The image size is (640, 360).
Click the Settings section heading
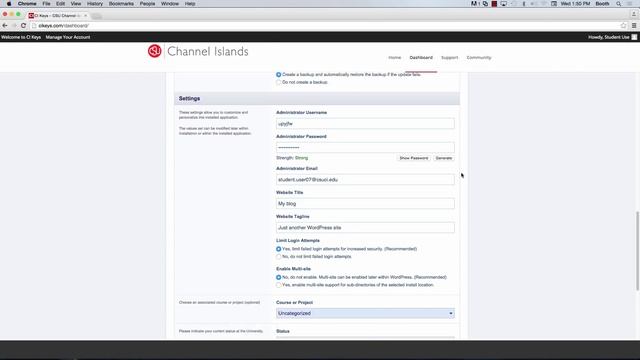pyautogui.click(x=189, y=99)
